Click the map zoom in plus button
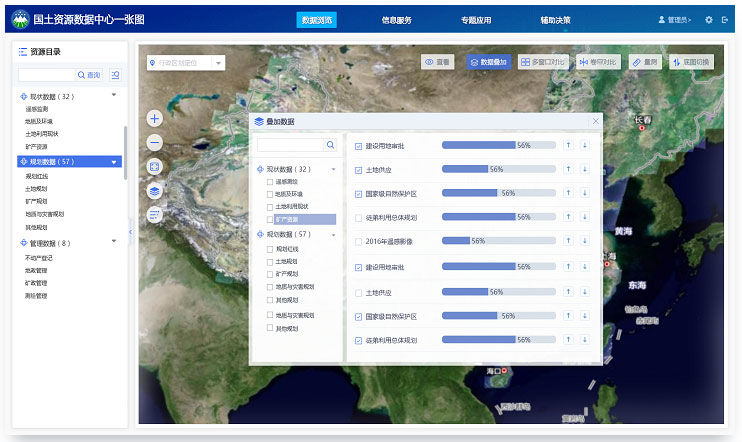This screenshot has width=742, height=442. (x=154, y=118)
